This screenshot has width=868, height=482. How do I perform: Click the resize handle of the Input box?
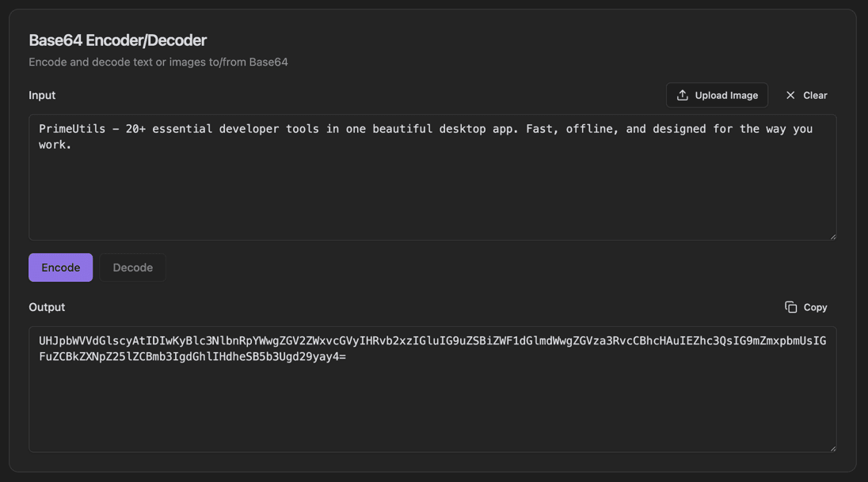[x=833, y=235]
